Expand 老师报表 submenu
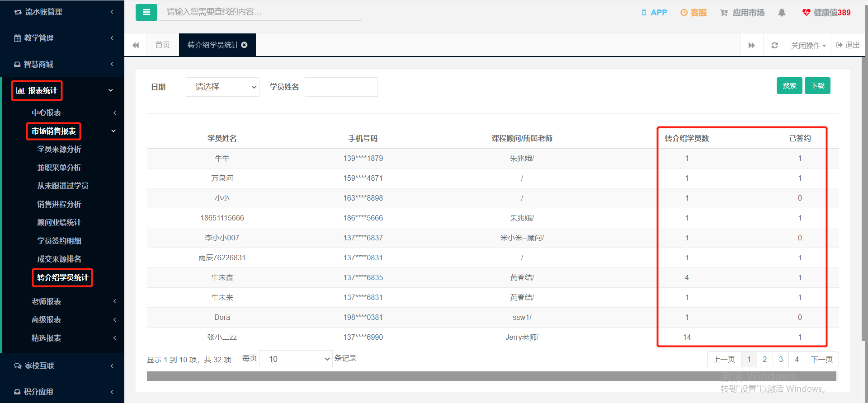 point(62,301)
